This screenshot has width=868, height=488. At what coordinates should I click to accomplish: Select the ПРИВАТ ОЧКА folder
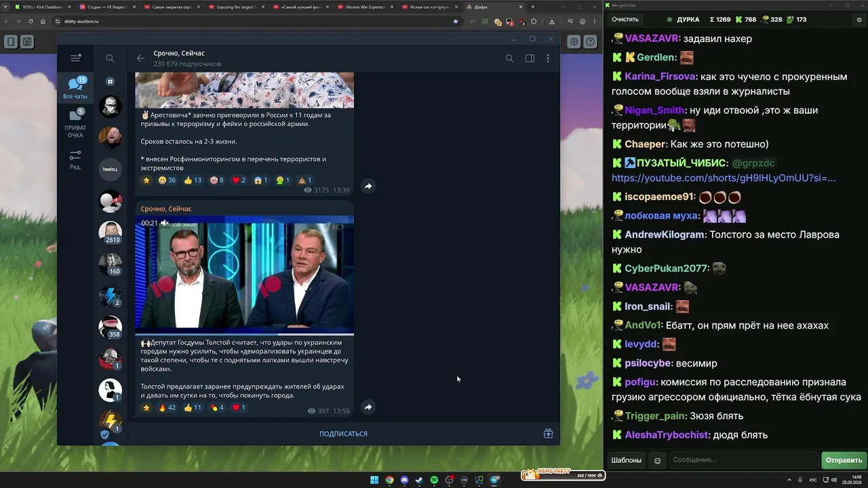(x=75, y=123)
